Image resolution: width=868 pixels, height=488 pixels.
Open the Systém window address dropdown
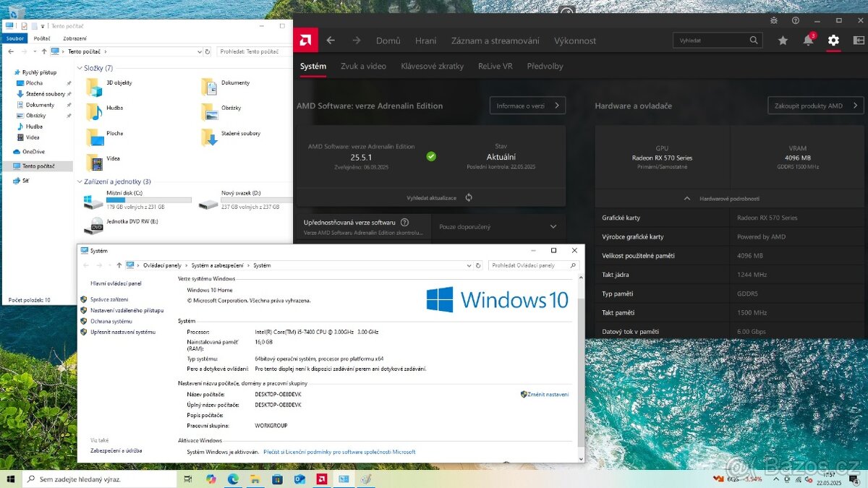(470, 265)
